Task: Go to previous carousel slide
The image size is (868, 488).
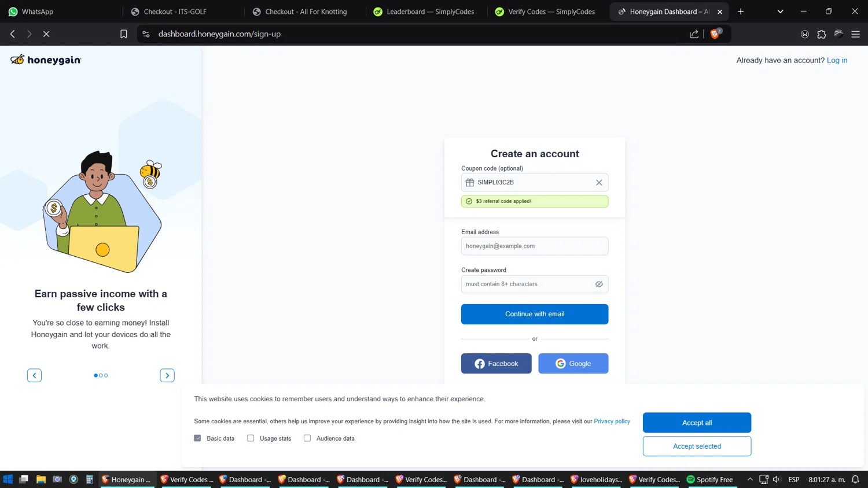Action: 34,375
